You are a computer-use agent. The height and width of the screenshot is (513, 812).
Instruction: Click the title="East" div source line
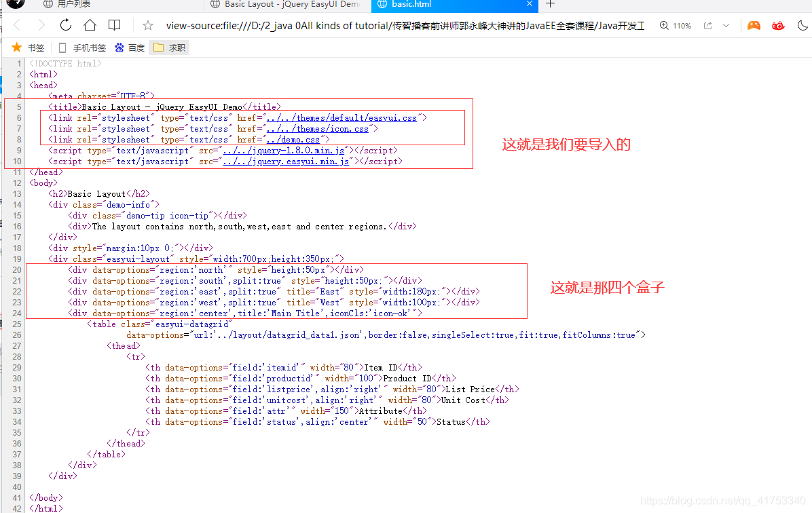tap(274, 292)
